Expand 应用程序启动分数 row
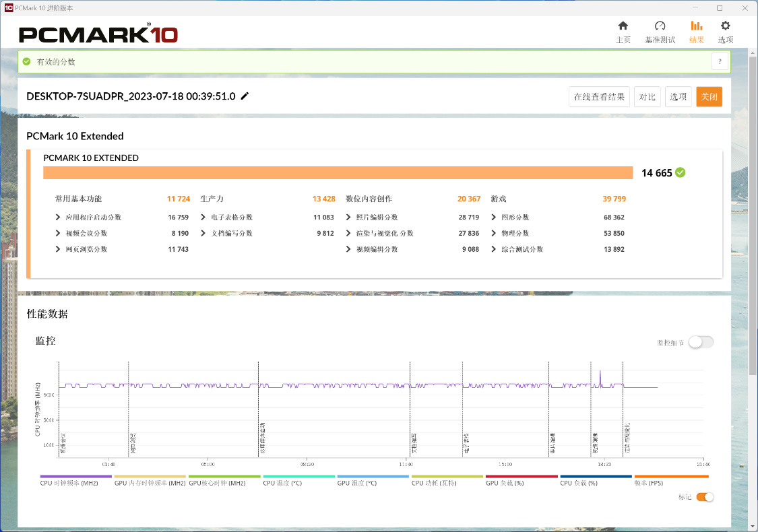The height and width of the screenshot is (532, 758). pyautogui.click(x=58, y=217)
